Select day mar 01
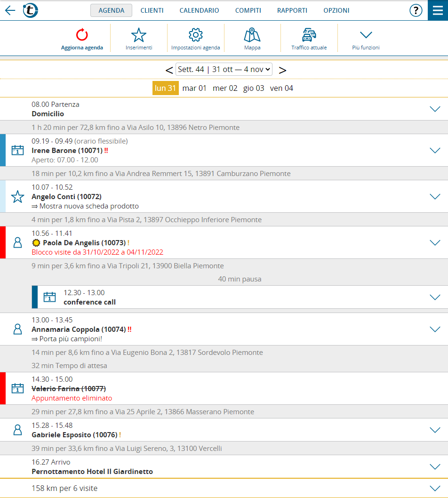 click(194, 88)
